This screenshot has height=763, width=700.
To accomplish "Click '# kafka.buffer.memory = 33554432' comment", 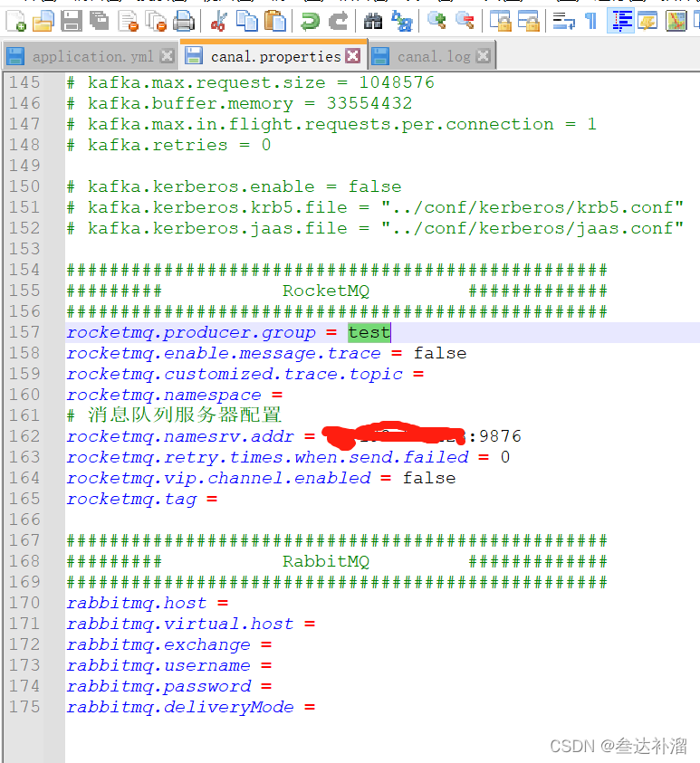I will [239, 104].
